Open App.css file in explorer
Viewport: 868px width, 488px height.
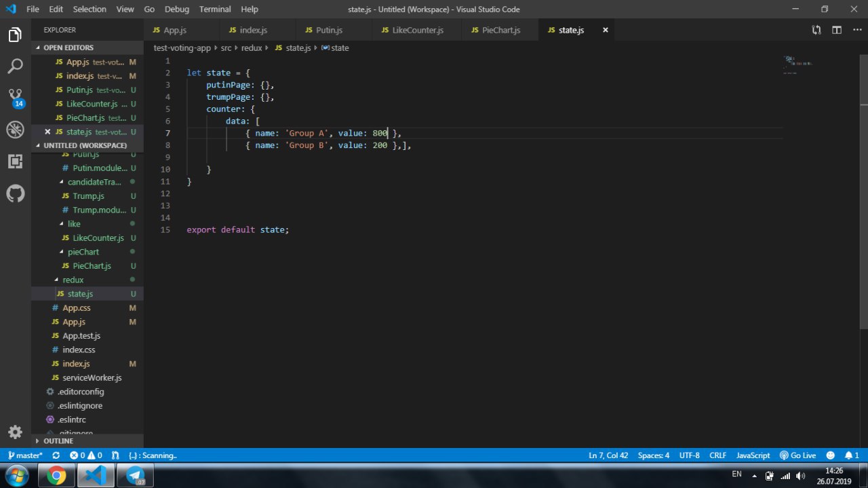click(x=76, y=307)
